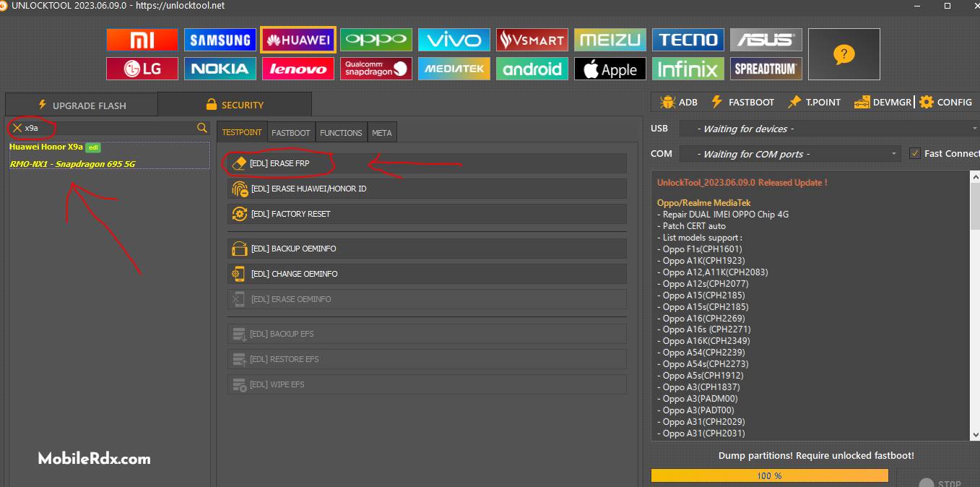Select the Asus brand logo
Image resolution: width=980 pixels, height=487 pixels.
coord(766,40)
